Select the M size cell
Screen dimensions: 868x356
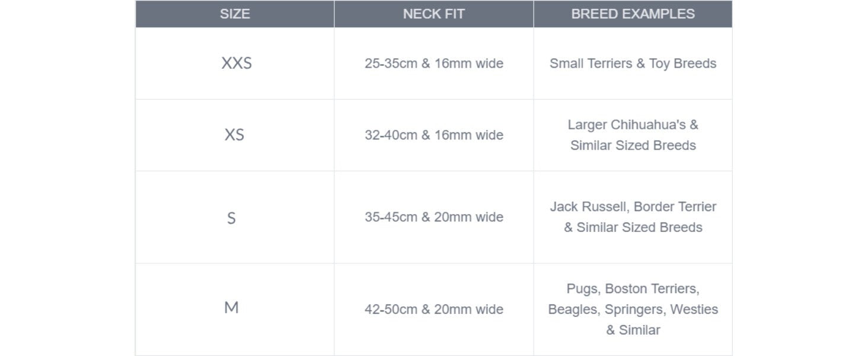[x=231, y=308]
